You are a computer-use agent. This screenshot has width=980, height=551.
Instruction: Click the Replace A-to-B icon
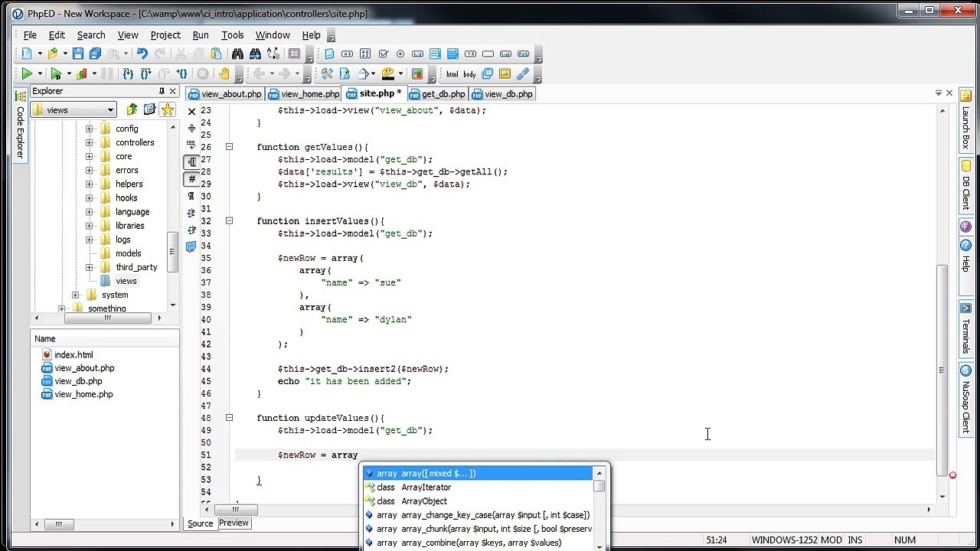(x=273, y=54)
